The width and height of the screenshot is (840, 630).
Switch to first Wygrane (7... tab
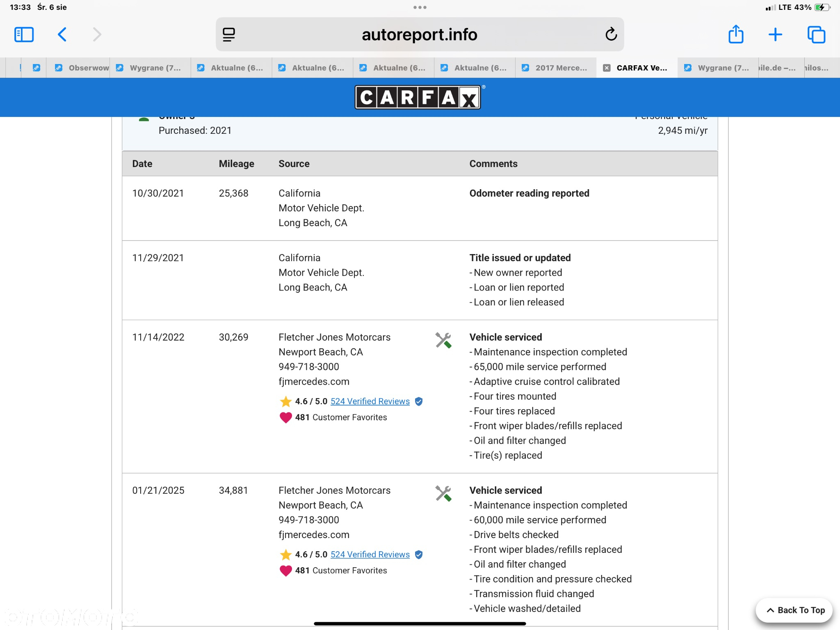coord(150,68)
